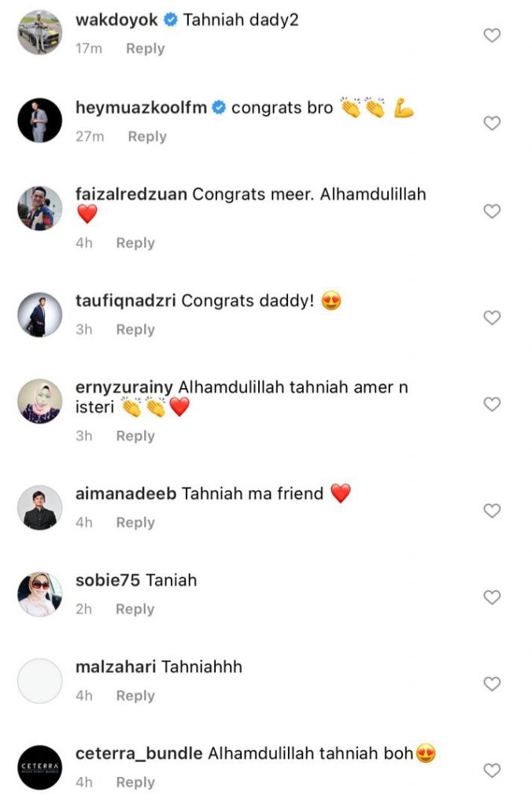Viewport: 532px width, 806px height.
Task: Open wakdoyok's profile via username
Action: coord(116,20)
